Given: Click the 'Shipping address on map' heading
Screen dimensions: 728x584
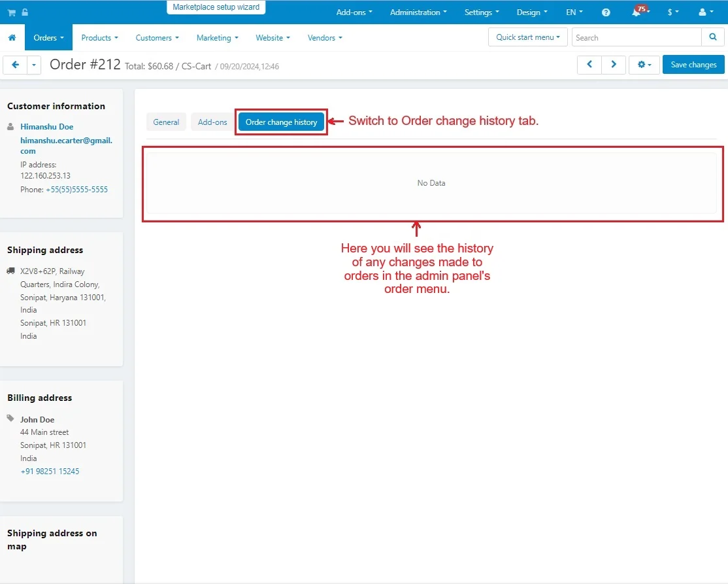Looking at the screenshot, I should tap(52, 540).
